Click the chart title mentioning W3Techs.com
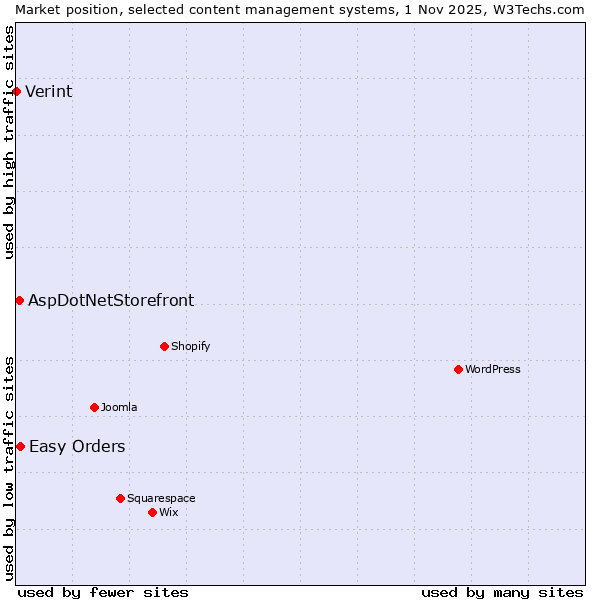Image resolution: width=600 pixels, height=600 pixels. tap(300, 9)
